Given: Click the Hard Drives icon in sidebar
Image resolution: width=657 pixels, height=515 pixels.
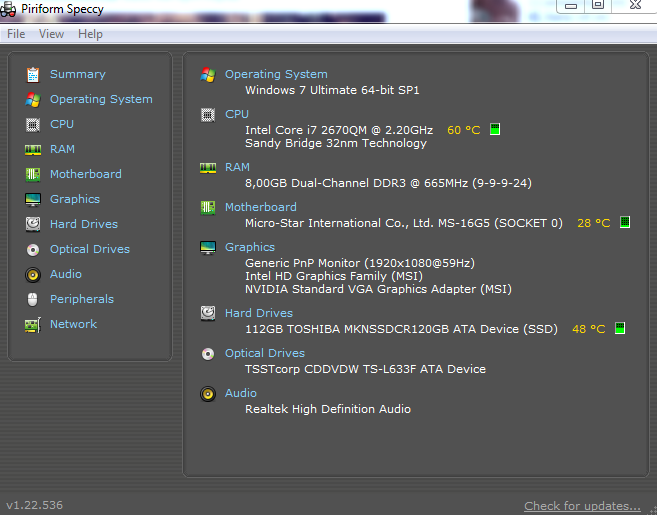Looking at the screenshot, I should coord(33,224).
